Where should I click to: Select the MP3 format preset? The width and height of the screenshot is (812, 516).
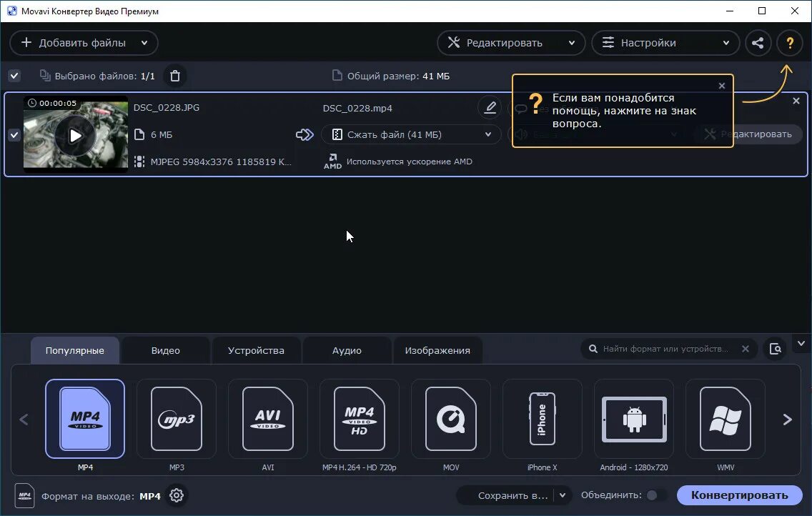[x=177, y=419]
